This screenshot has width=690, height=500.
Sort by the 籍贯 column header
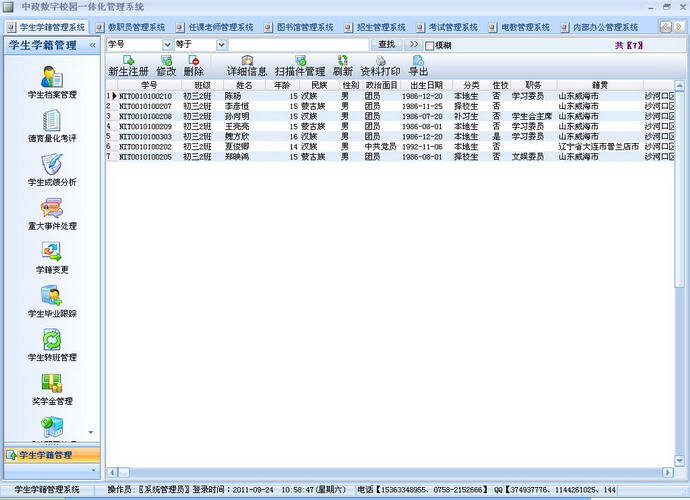pyautogui.click(x=600, y=85)
